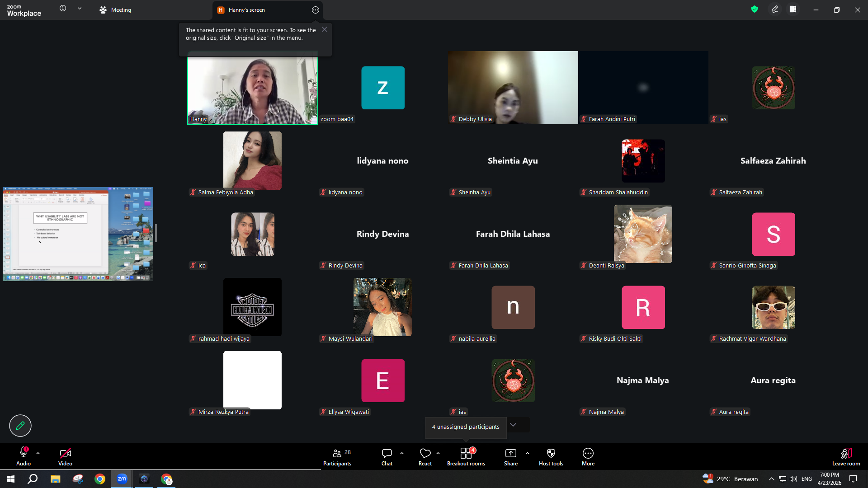Click the large Salfaeza Zahirah name

773,161
